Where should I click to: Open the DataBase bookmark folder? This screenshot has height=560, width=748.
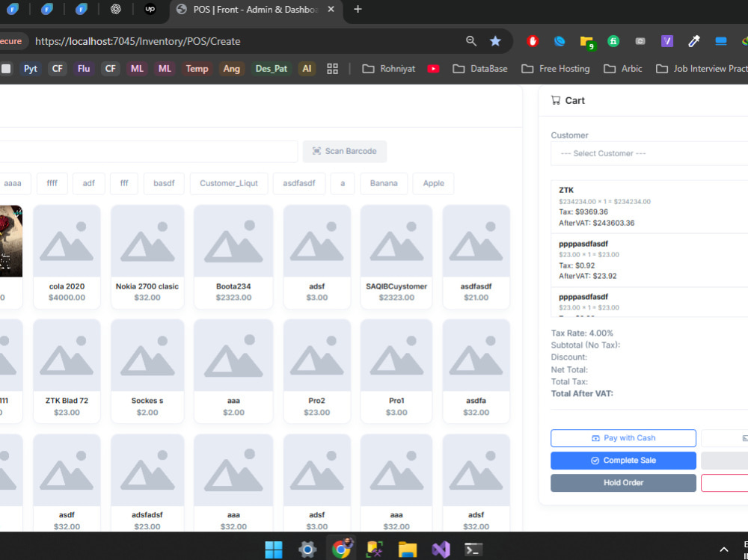tap(480, 69)
